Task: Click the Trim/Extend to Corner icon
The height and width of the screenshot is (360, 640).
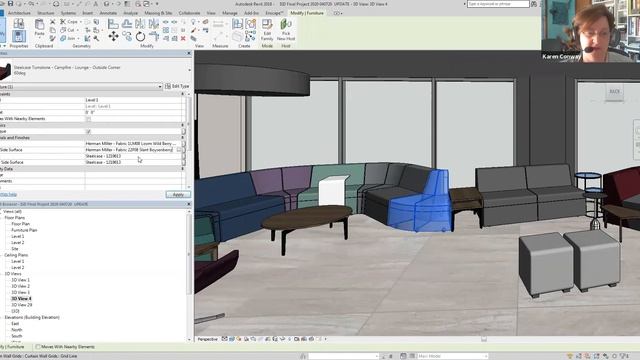Action: pos(154,37)
